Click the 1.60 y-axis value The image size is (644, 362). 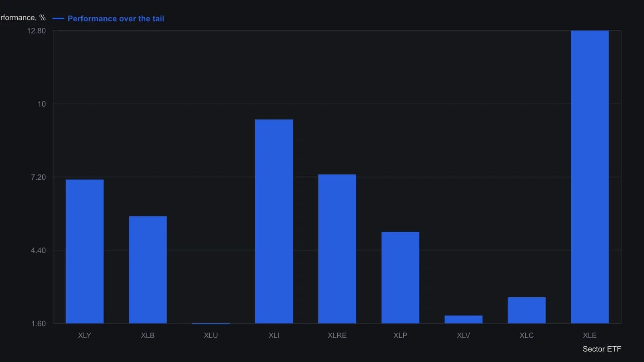[x=39, y=324]
